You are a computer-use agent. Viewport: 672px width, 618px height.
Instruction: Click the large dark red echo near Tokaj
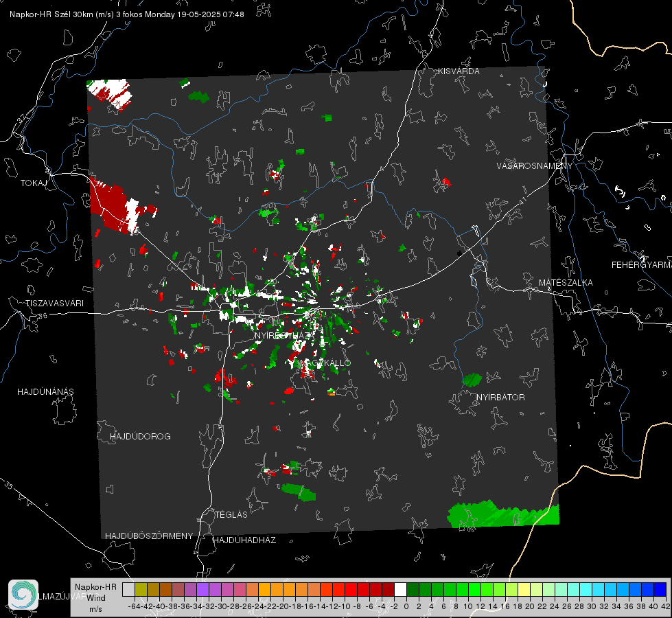point(110,207)
